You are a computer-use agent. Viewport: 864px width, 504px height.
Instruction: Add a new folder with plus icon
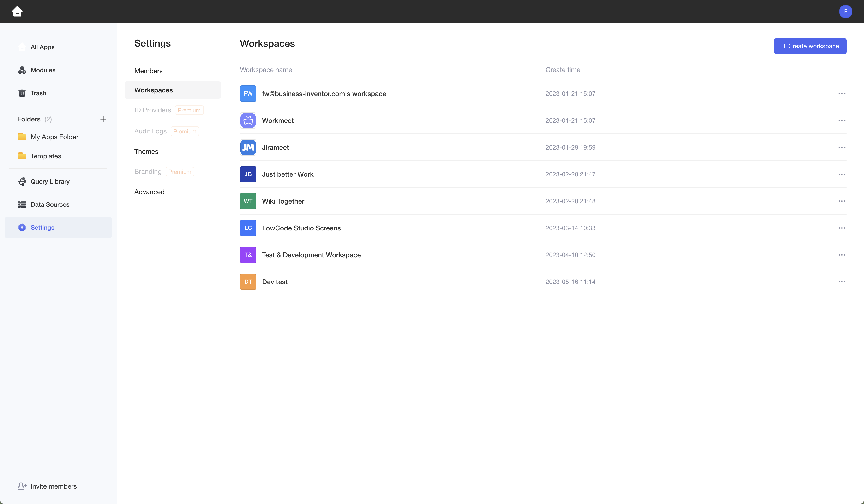[103, 119]
